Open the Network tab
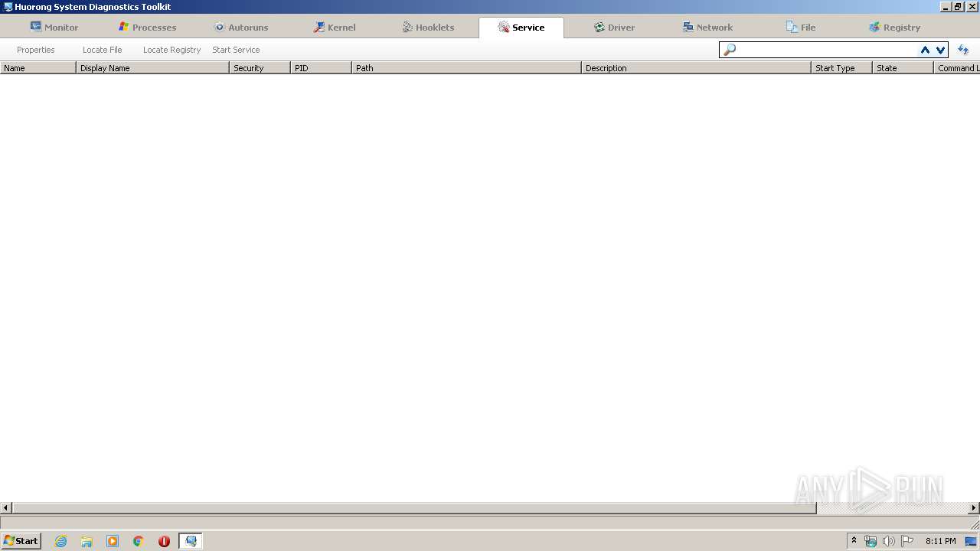980x551 pixels. (x=707, y=27)
